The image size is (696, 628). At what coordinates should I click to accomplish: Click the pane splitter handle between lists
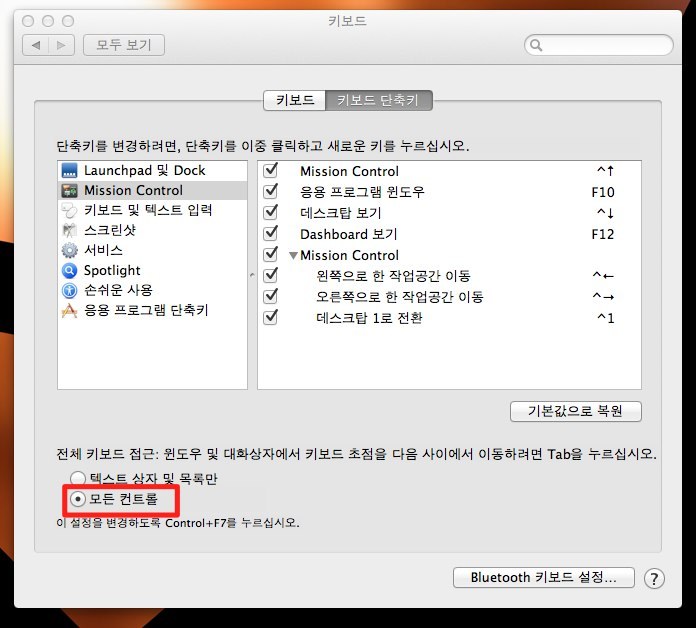point(252,275)
